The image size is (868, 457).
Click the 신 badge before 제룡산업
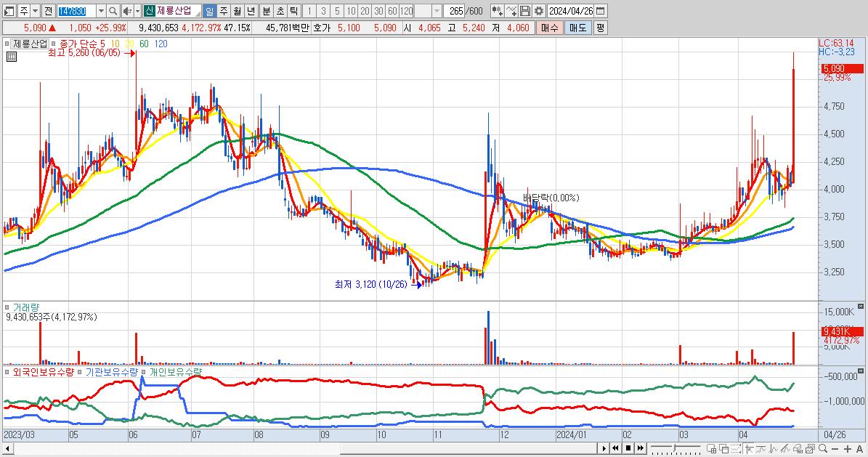(150, 10)
